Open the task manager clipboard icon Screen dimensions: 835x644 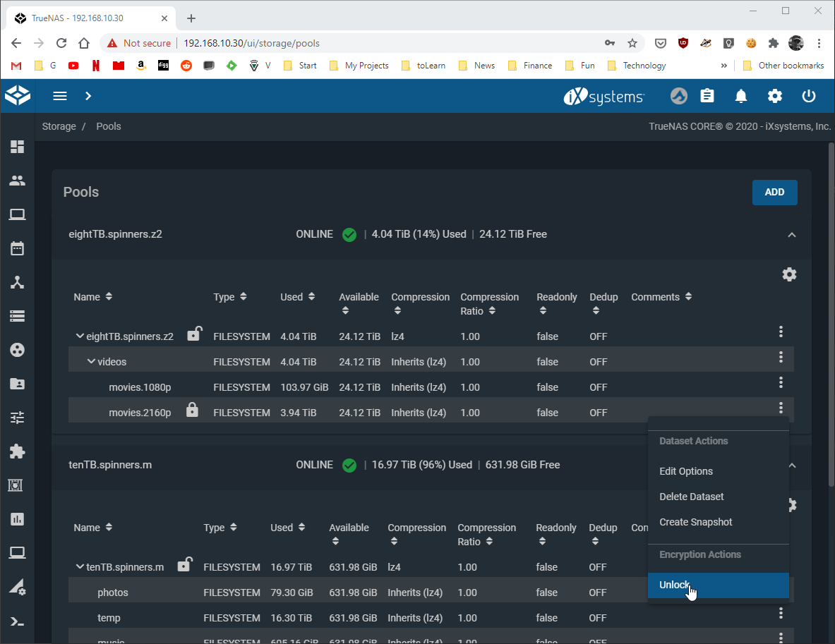click(x=707, y=96)
